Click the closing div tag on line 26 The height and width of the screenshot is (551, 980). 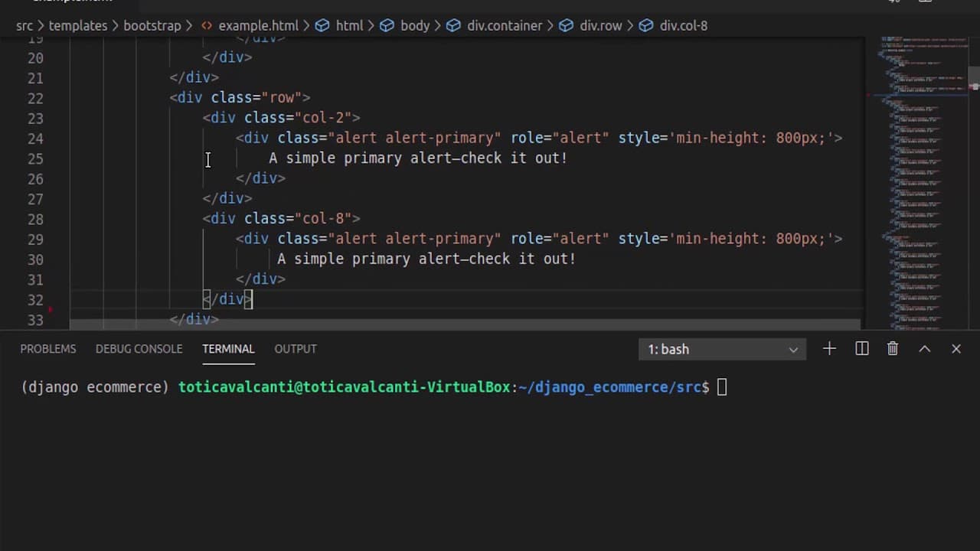pyautogui.click(x=261, y=178)
